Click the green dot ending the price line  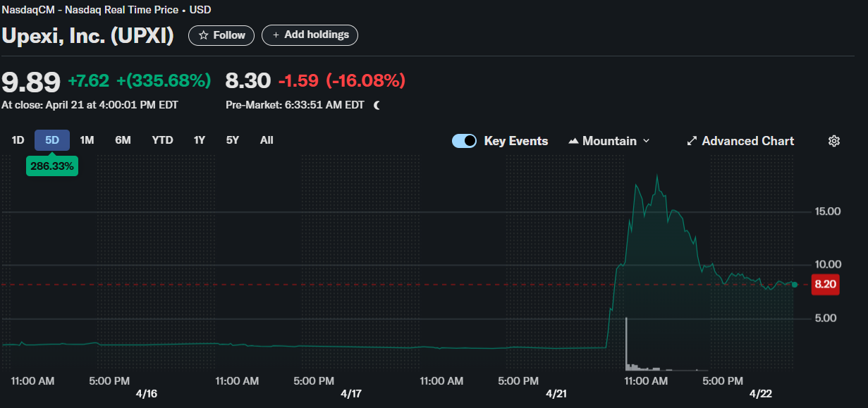tap(795, 285)
